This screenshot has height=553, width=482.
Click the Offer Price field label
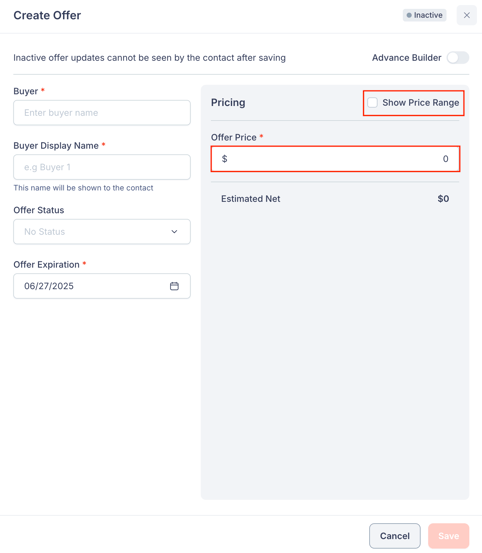pyautogui.click(x=233, y=138)
